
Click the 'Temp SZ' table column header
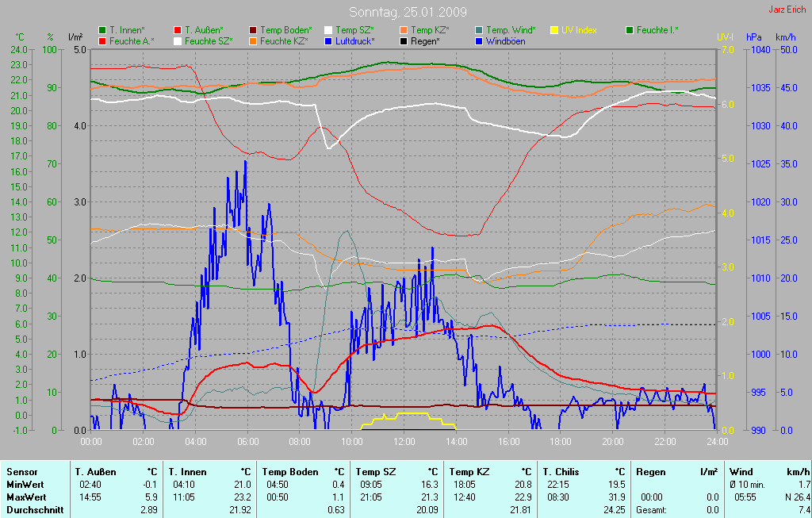pos(375,473)
